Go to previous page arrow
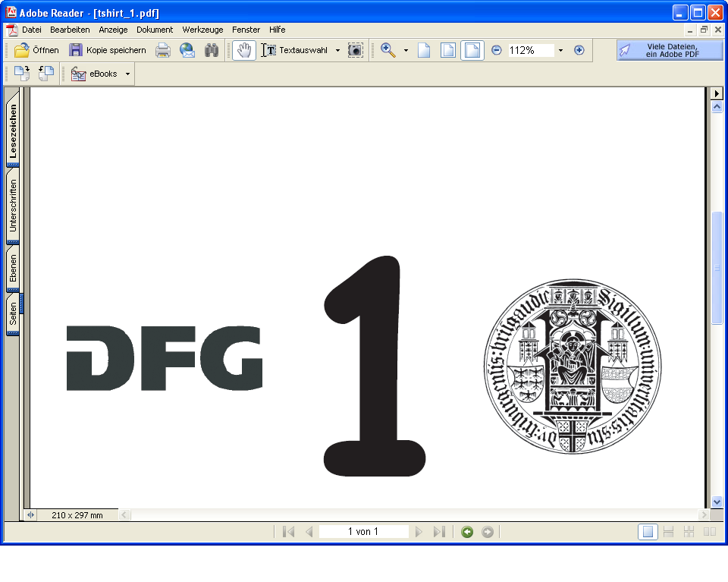This screenshot has height=582, width=728. point(309,532)
